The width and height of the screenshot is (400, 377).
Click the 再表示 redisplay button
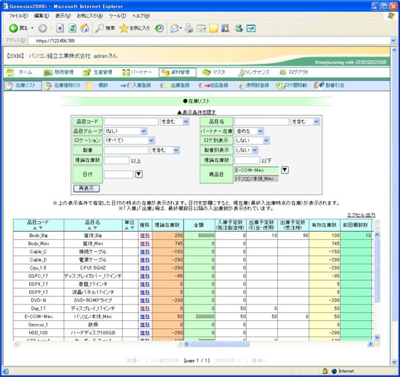click(86, 188)
